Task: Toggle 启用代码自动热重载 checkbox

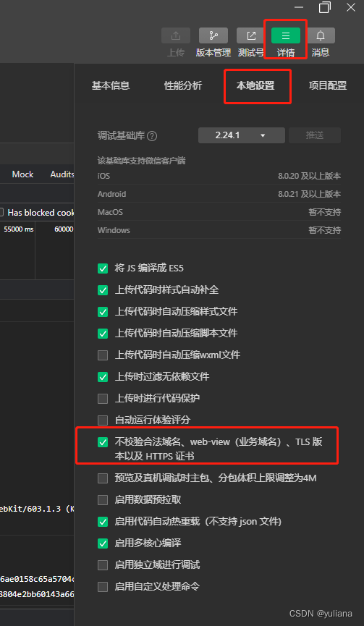Action: coord(103,521)
